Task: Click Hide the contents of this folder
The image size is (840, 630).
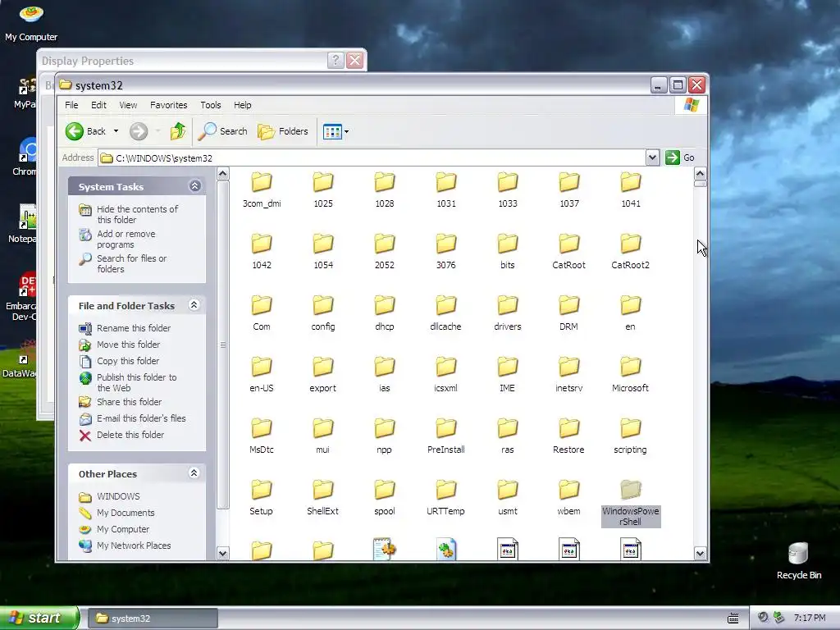Action: (x=137, y=214)
